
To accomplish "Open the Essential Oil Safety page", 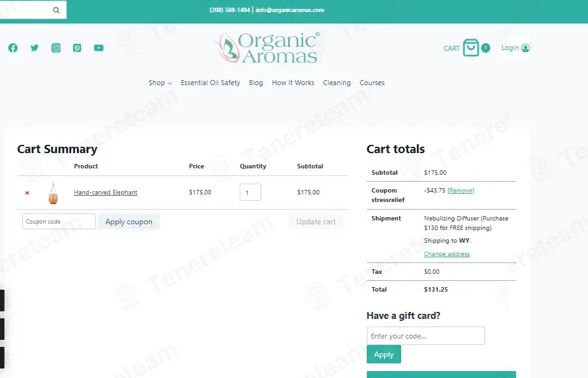I will coord(210,83).
